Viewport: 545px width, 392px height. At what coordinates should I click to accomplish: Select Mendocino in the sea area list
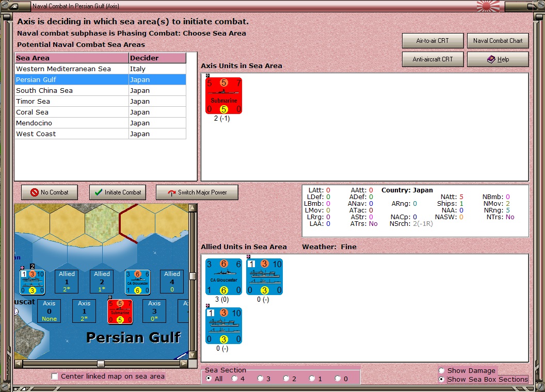(101, 123)
